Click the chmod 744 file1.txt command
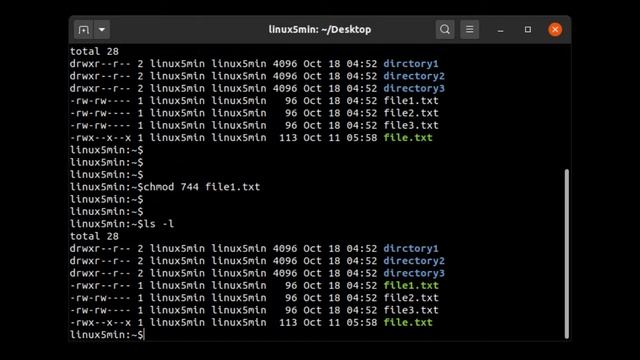The image size is (640, 360). point(202,187)
